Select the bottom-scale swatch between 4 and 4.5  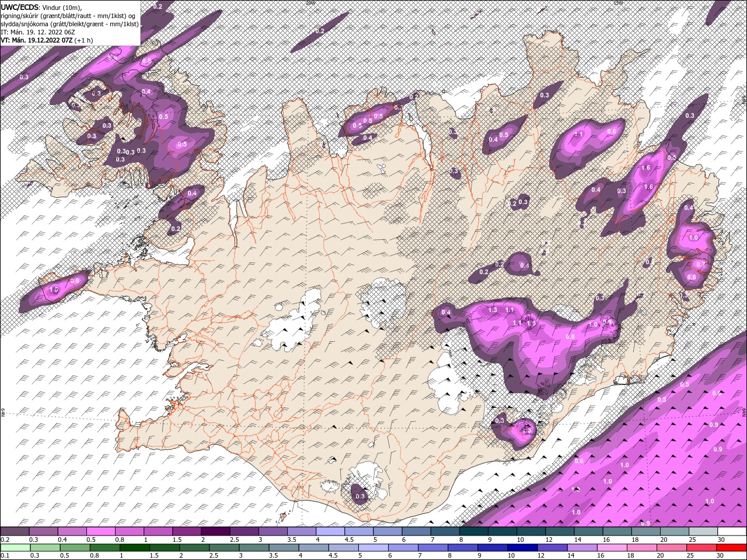pos(313,548)
